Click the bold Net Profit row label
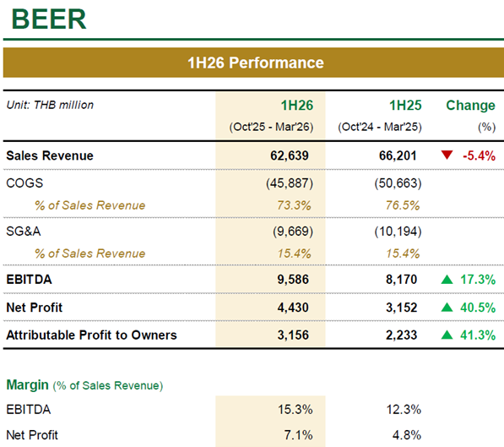Viewport: 504px width, 447px height. (35, 308)
